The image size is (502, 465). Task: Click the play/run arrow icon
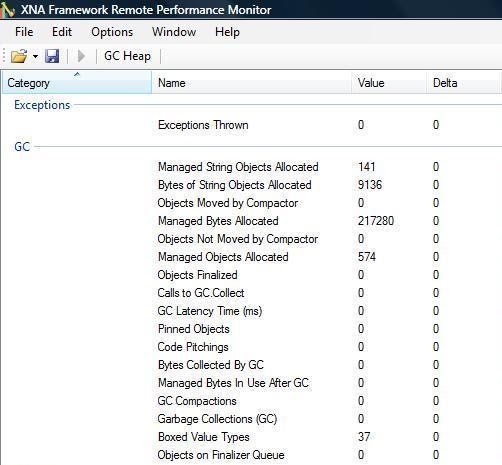tap(81, 56)
